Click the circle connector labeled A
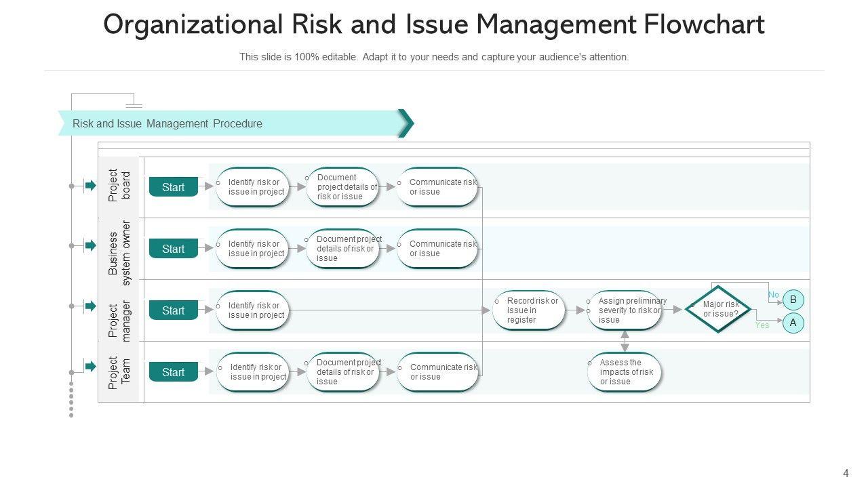868x488 pixels. tap(793, 323)
